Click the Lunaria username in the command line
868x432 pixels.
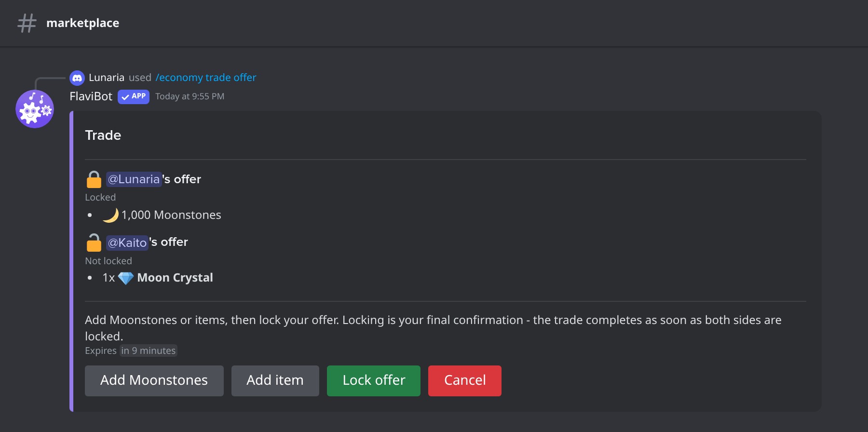(107, 78)
